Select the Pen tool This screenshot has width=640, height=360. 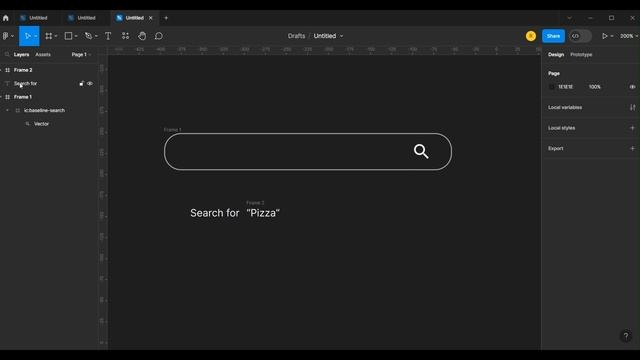click(x=88, y=36)
